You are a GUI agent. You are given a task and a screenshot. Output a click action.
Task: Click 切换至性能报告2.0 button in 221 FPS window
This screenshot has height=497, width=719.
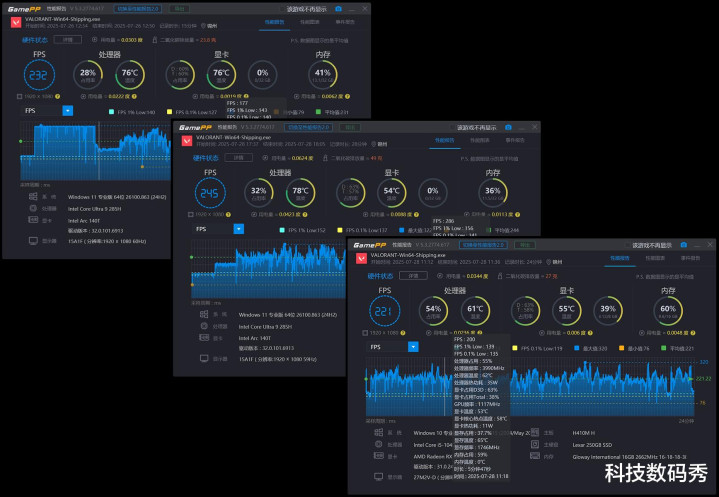tap(483, 245)
